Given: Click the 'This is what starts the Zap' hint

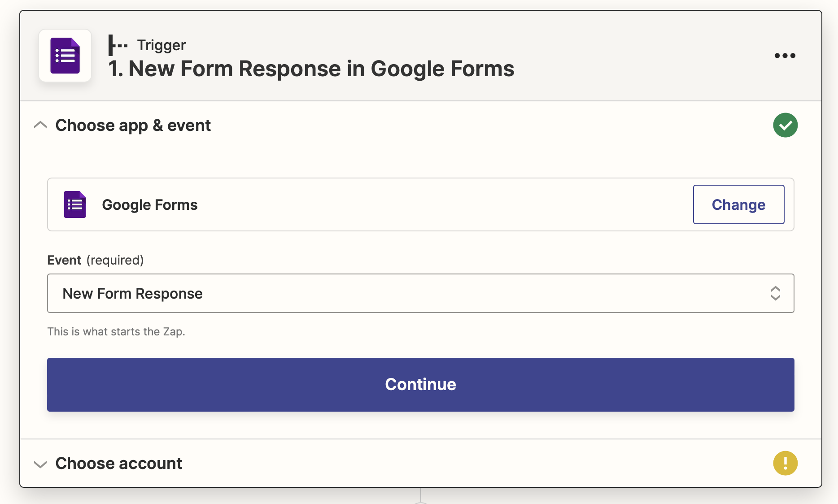Looking at the screenshot, I should click(116, 331).
